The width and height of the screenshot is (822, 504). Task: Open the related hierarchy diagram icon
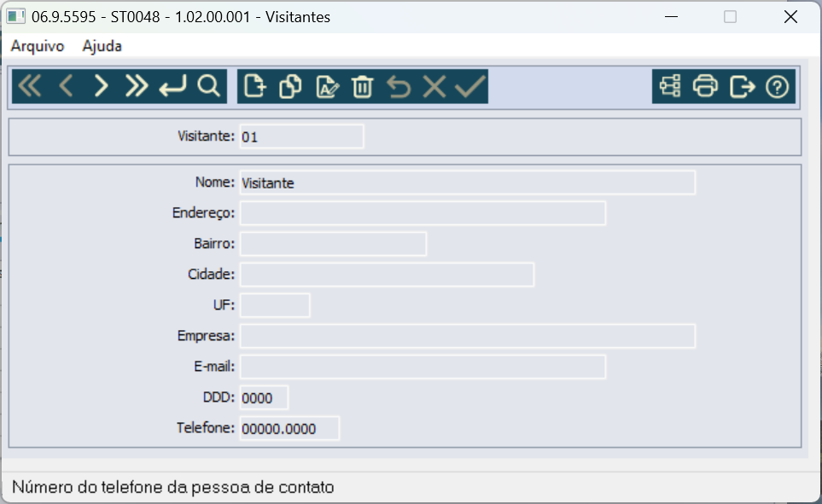[670, 86]
